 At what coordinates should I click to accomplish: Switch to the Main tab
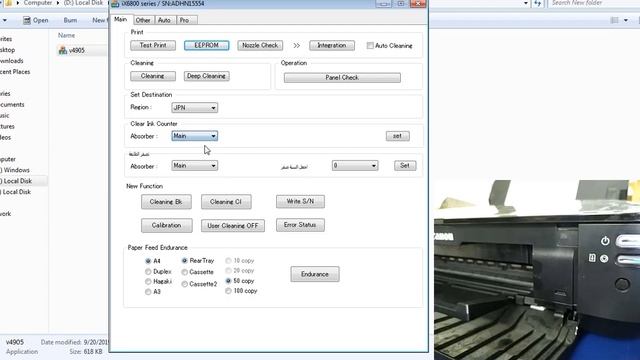point(120,19)
